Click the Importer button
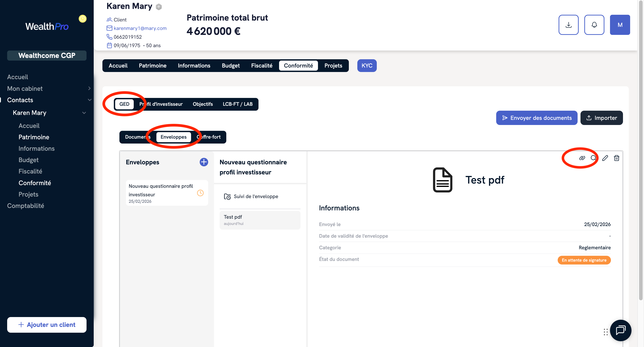Screen dimensions: 644x347 coord(601,118)
